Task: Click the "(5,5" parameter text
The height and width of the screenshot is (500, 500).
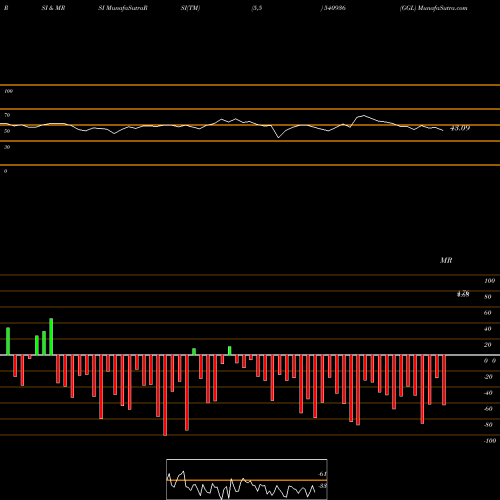Action: point(257,8)
